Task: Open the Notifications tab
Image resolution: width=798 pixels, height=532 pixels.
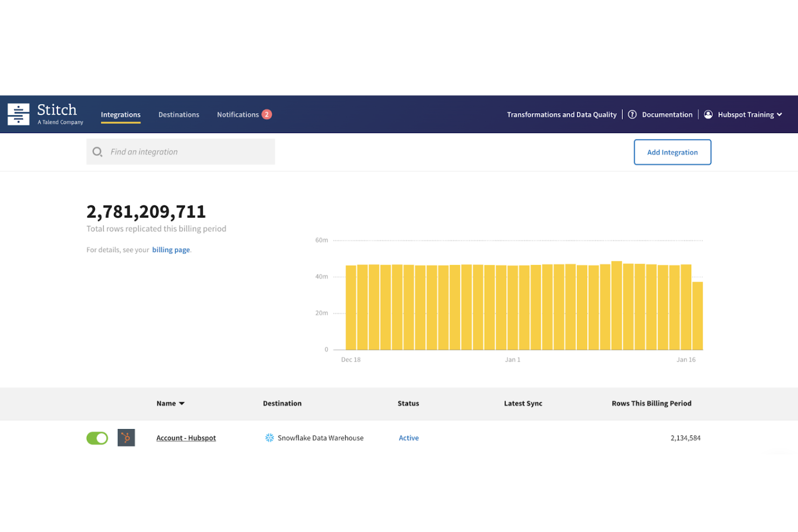Action: pos(238,114)
